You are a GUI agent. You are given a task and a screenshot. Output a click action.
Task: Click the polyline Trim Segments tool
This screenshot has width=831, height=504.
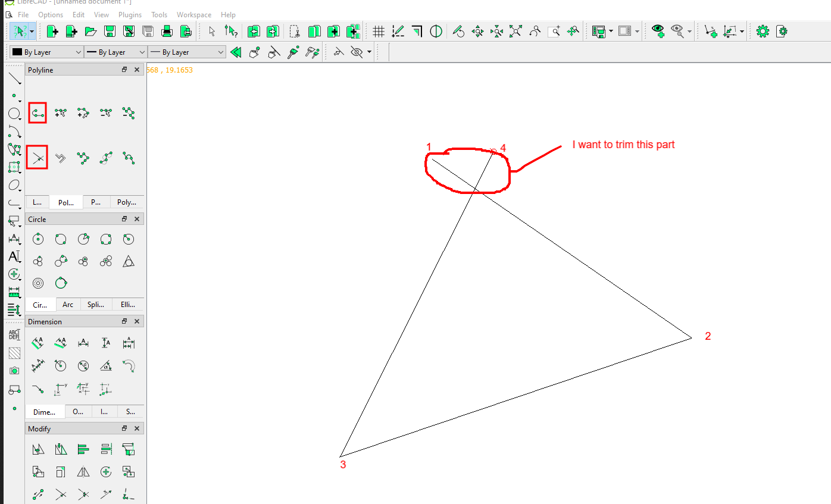(38, 158)
